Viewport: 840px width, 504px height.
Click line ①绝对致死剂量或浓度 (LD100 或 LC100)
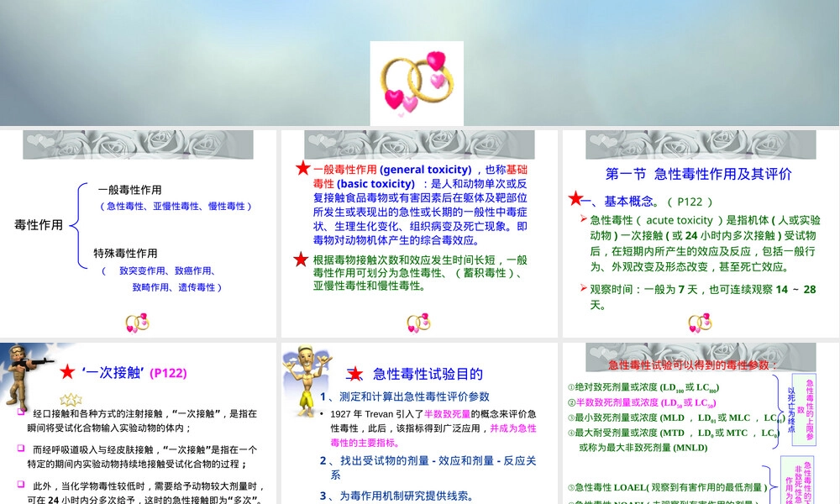pos(643,387)
